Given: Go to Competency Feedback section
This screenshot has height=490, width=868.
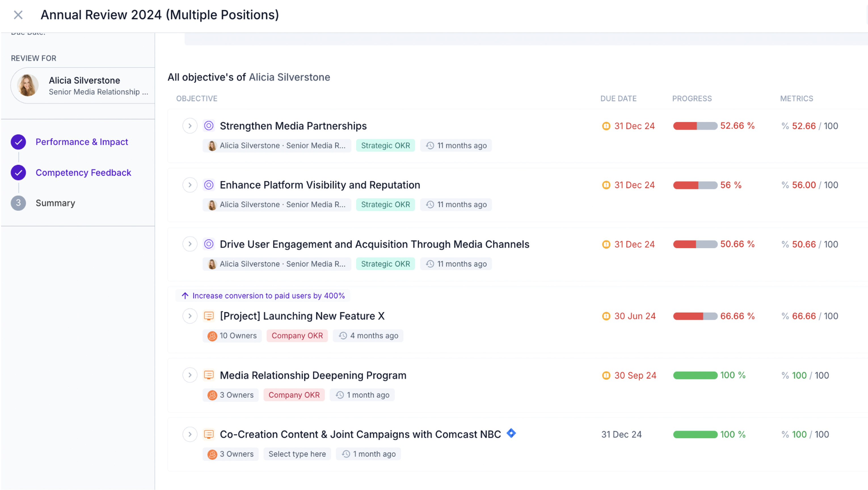Looking at the screenshot, I should (x=83, y=173).
